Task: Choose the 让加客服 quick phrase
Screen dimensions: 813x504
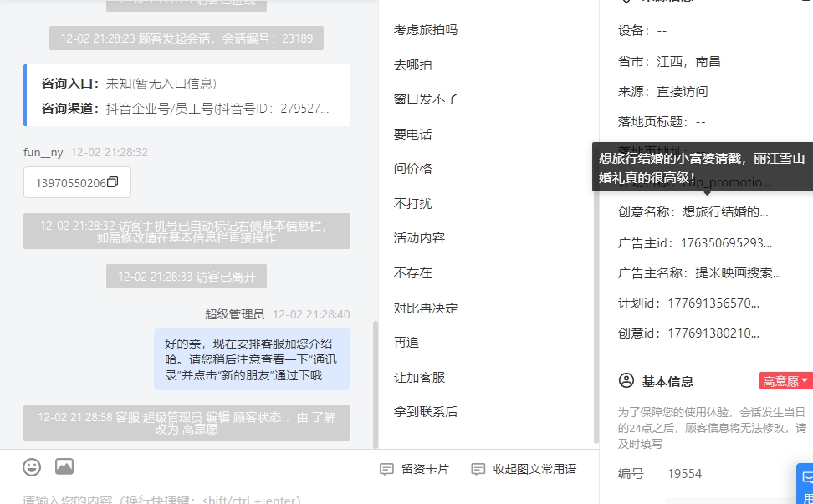Action: click(x=419, y=378)
